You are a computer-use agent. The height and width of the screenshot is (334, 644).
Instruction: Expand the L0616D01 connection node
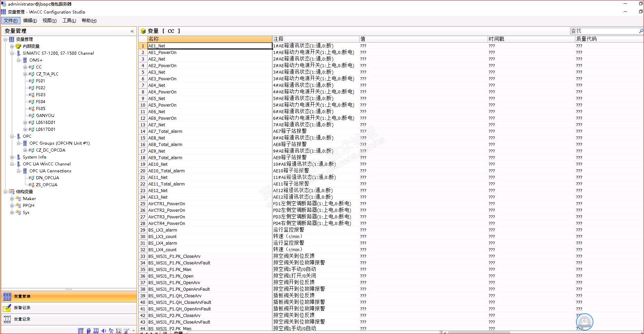pos(25,123)
